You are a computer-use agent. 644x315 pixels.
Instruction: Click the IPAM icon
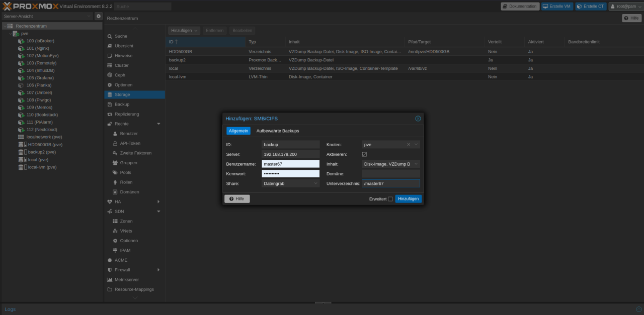115,250
